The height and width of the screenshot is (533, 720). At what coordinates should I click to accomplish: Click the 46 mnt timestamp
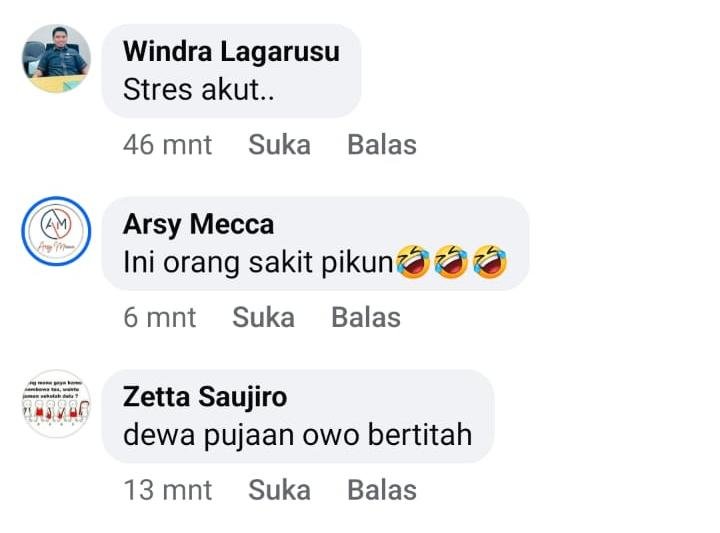tap(168, 145)
